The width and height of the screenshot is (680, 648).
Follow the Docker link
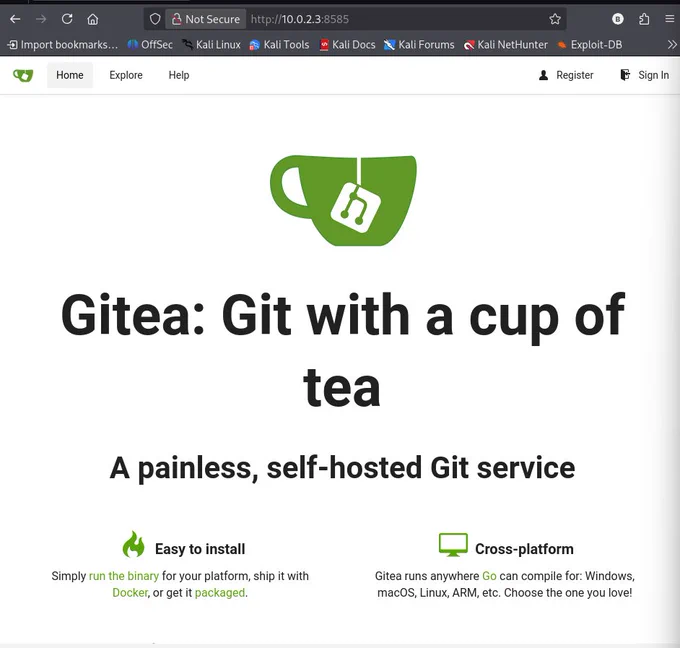130,592
